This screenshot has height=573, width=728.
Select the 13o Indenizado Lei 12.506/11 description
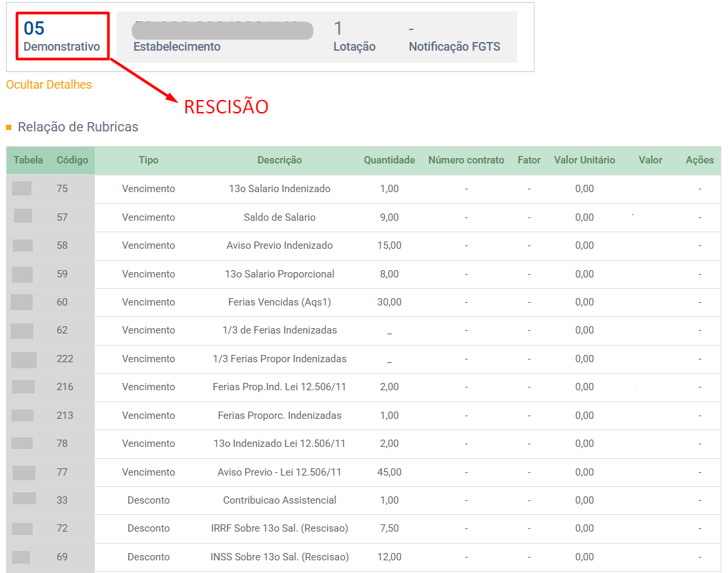tap(280, 444)
